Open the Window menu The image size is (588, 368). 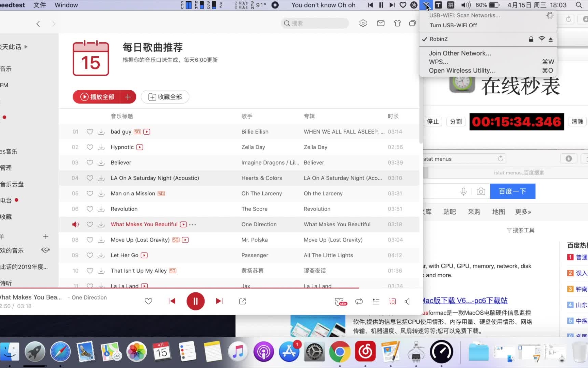point(66,5)
